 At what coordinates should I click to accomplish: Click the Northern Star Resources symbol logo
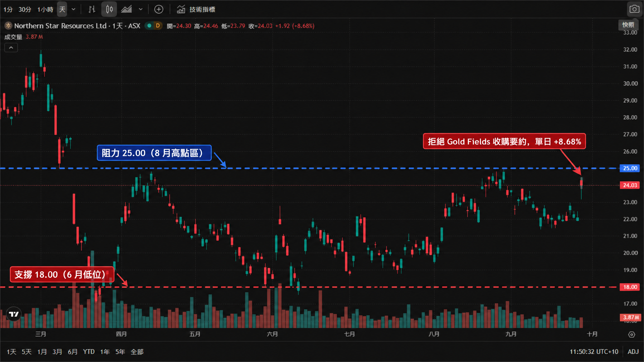point(8,25)
